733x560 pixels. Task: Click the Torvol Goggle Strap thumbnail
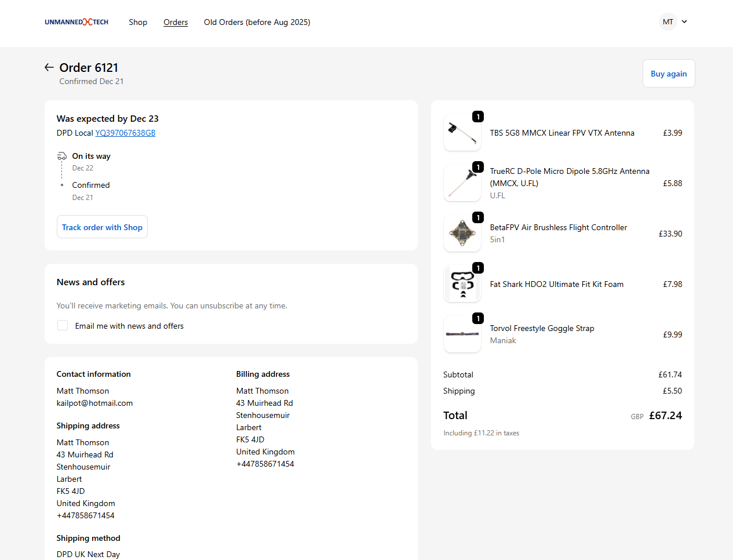tap(462, 334)
